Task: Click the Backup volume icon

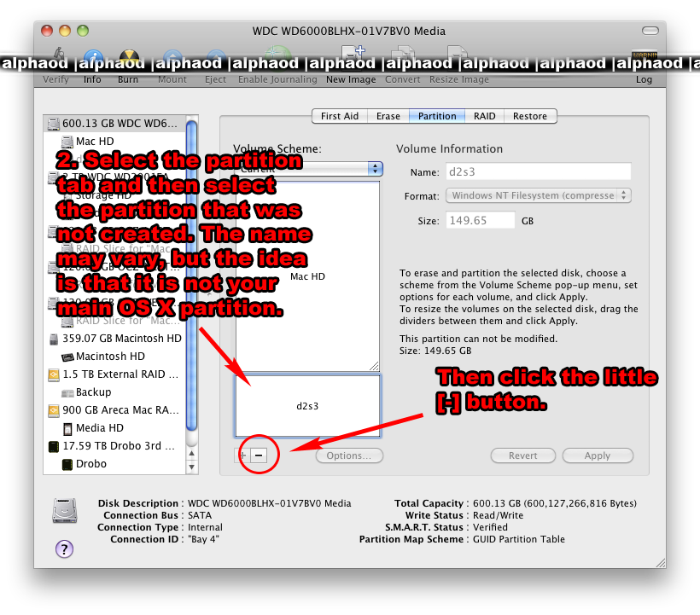Action: (67, 392)
